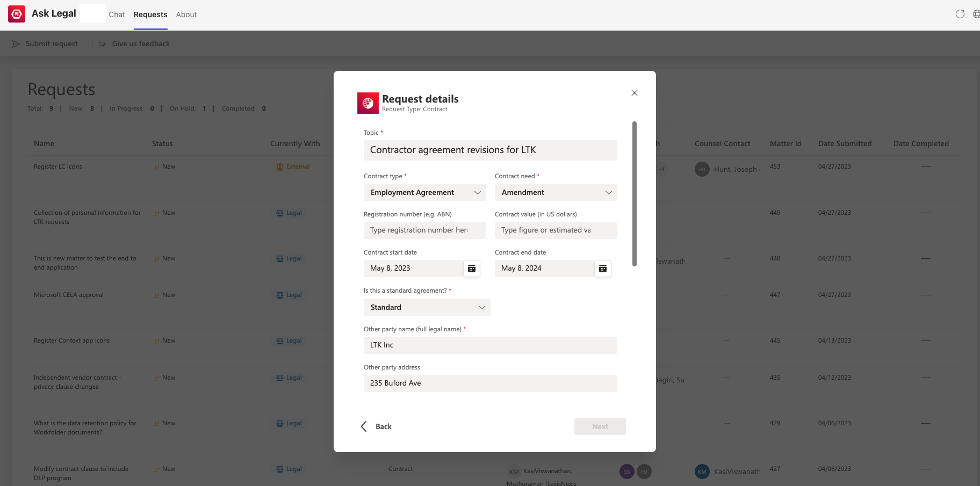This screenshot has height=486, width=980.
Task: Click the 04/13/2023 date submitted cell
Action: 834,340
